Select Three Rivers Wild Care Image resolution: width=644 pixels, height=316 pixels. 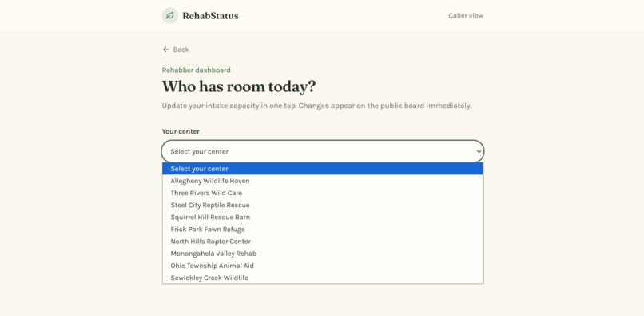323,193
